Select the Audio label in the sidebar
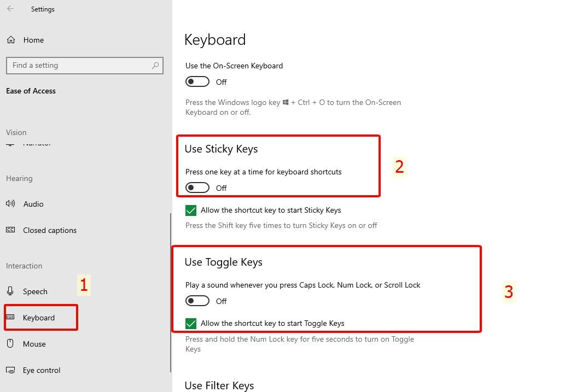 tap(33, 204)
